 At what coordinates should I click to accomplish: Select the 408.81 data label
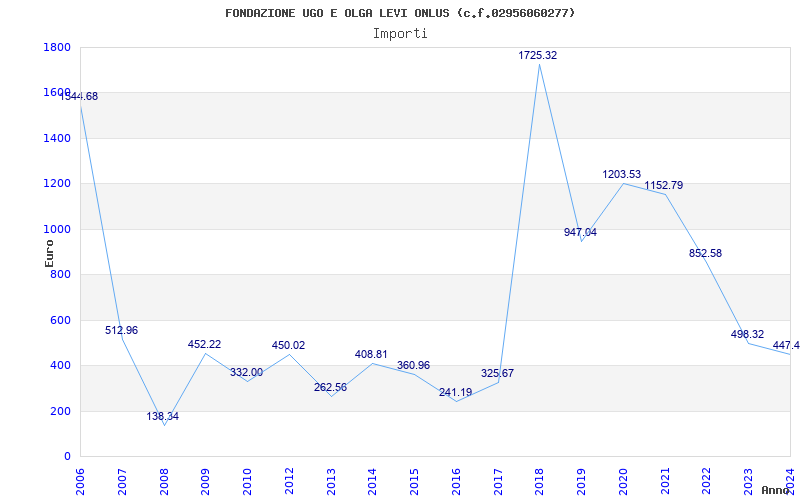tap(371, 354)
